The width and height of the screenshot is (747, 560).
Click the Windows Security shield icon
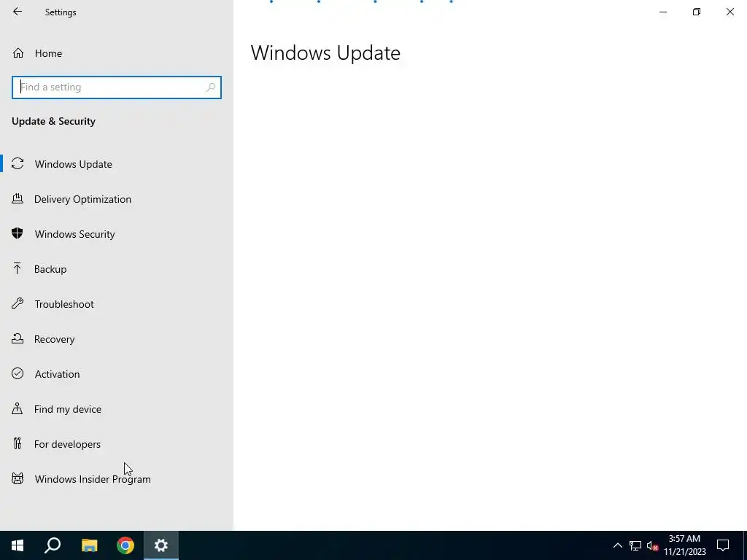[18, 233]
